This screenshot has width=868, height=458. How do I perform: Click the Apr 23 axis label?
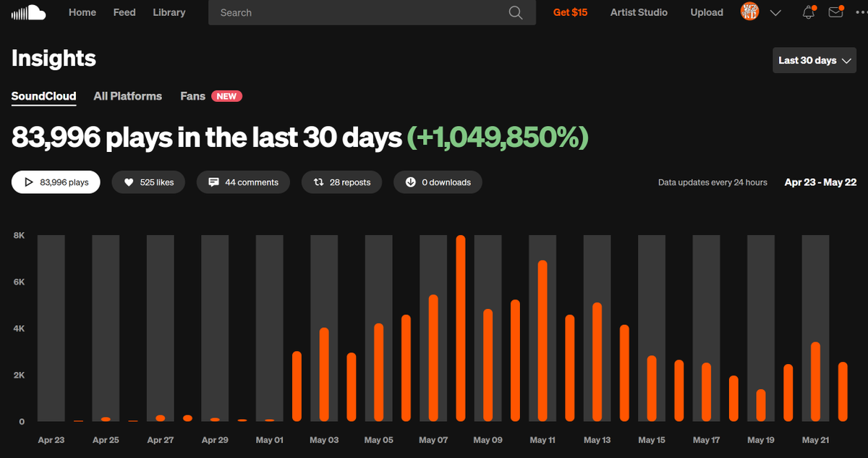[x=51, y=440]
